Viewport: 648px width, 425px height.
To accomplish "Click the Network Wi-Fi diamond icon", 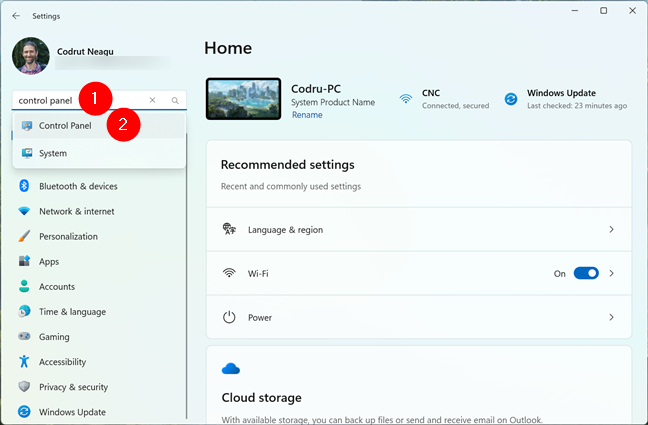I will (24, 211).
